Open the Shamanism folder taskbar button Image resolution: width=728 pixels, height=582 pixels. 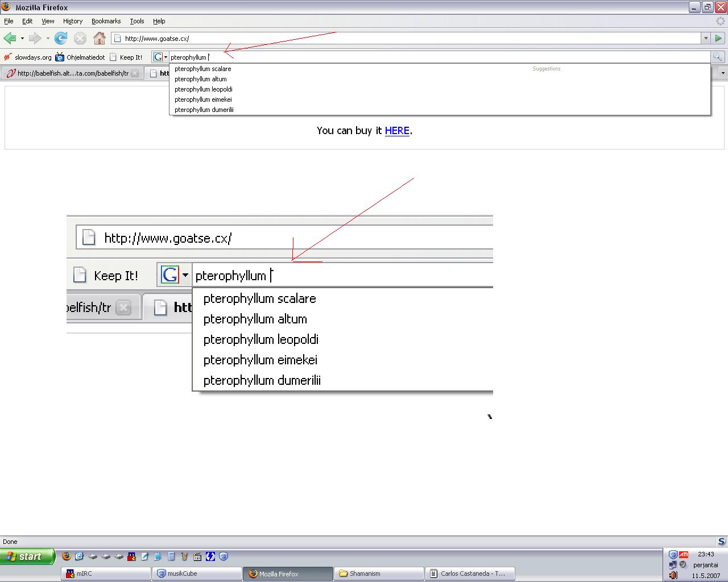(x=379, y=573)
